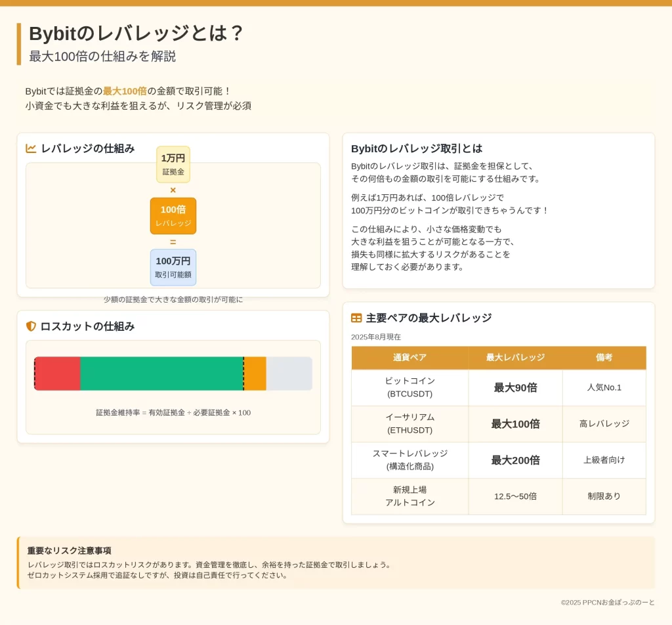
Task: Click the 備考 column header
Action: point(604,358)
